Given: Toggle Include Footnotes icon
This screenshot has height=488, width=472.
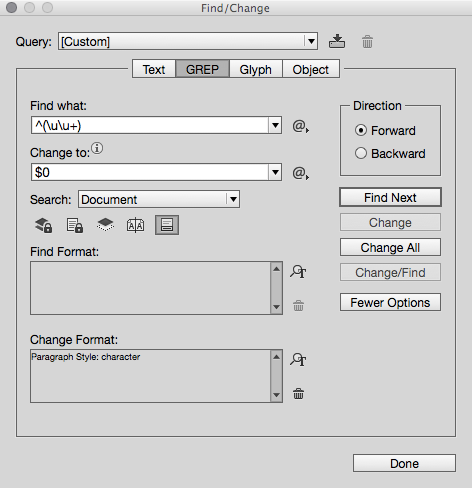Looking at the screenshot, I should click(x=167, y=225).
